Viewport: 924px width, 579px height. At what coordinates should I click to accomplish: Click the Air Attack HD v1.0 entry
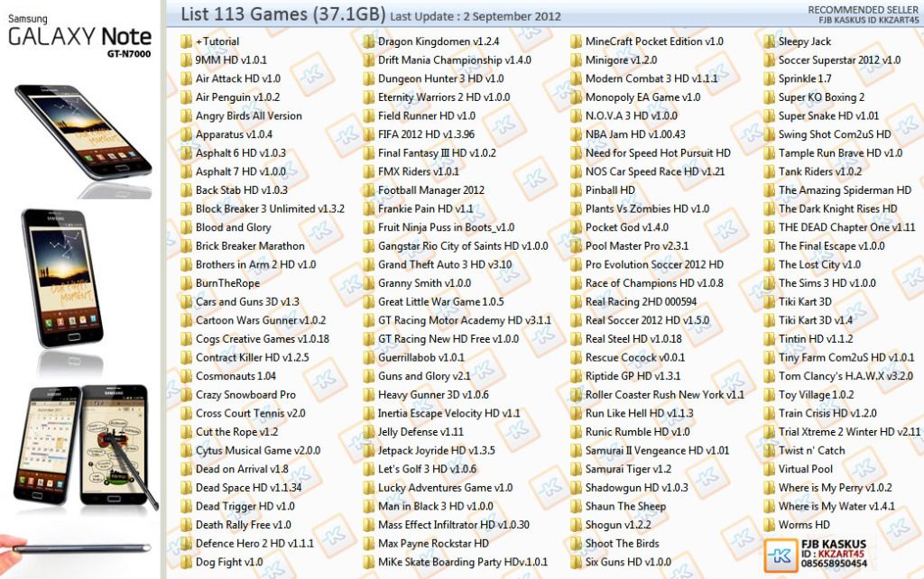click(238, 78)
